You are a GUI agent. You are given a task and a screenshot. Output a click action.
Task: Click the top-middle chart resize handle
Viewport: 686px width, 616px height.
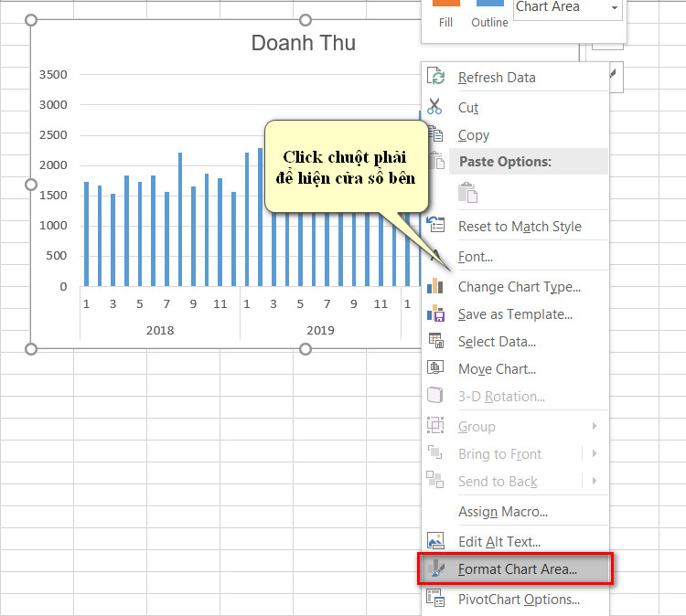pos(305,20)
